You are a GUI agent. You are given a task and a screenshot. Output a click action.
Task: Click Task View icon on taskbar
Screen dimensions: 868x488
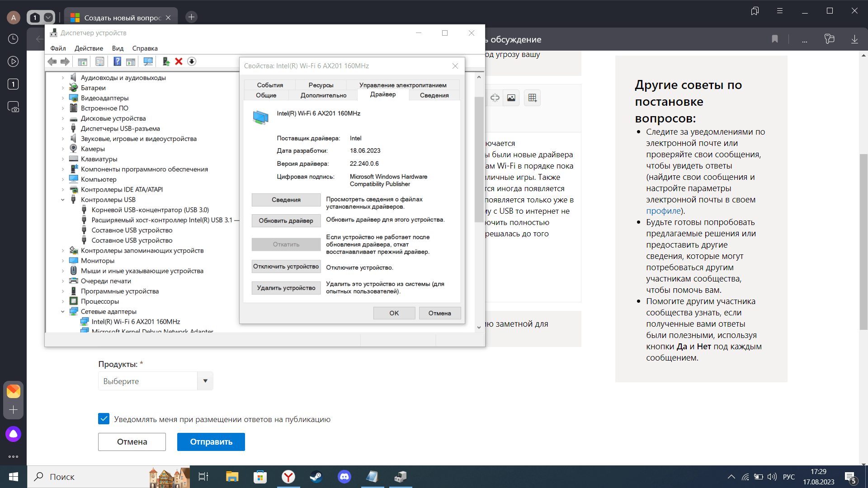click(203, 477)
